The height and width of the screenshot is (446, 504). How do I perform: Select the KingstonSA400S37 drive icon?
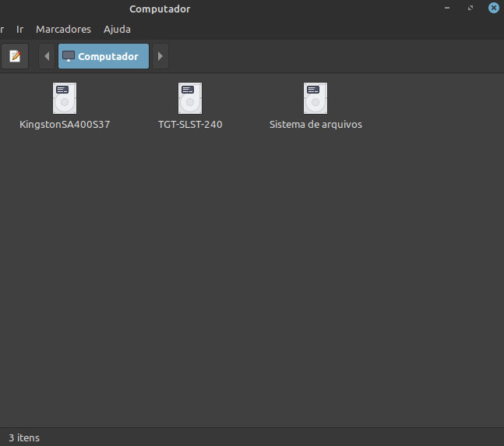coord(65,98)
